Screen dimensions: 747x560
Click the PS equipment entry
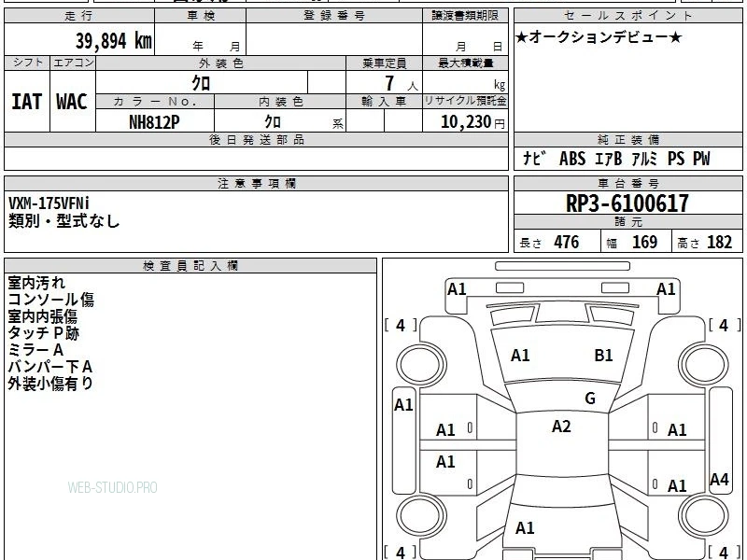click(x=675, y=158)
